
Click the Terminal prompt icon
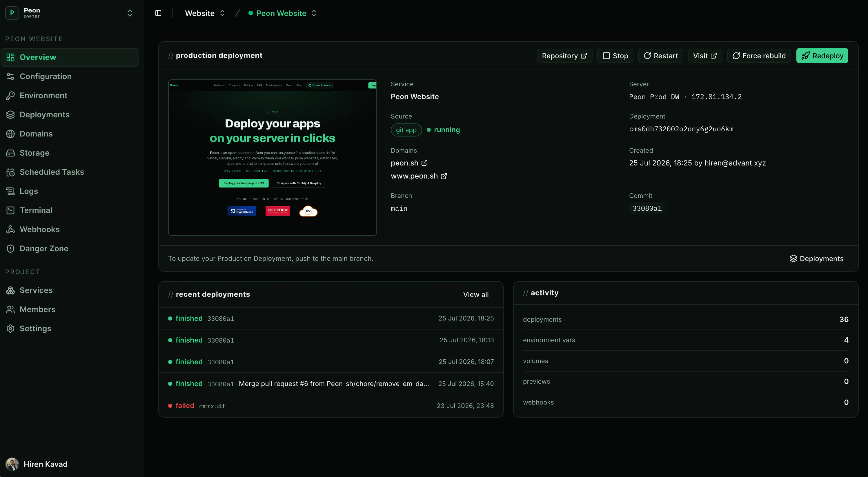click(10, 210)
